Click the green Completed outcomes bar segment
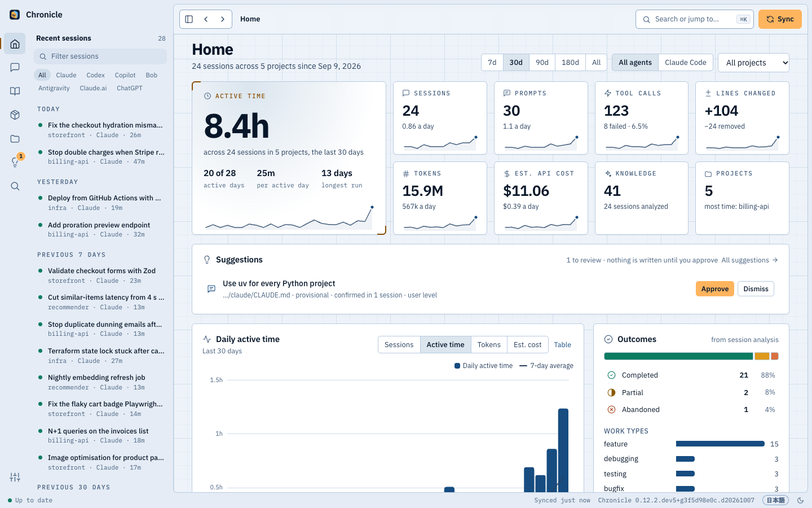 tap(678, 356)
